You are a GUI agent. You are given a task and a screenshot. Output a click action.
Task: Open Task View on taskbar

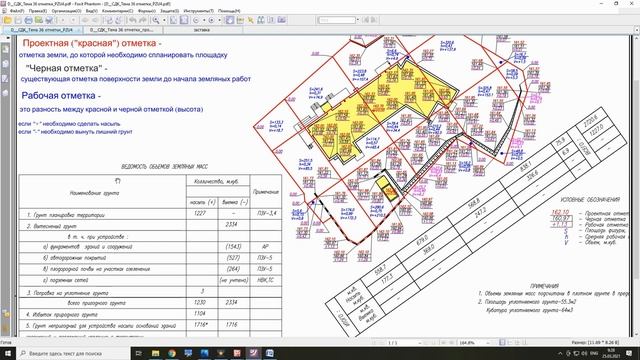(138, 353)
